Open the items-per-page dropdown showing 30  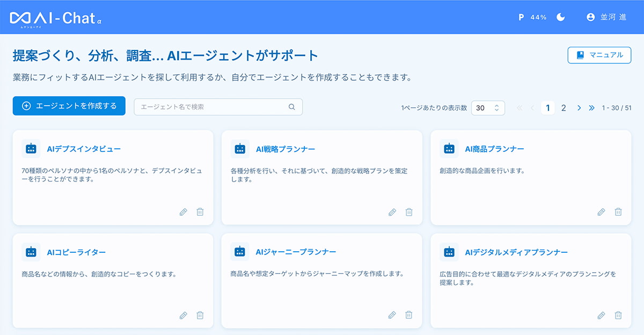point(488,108)
